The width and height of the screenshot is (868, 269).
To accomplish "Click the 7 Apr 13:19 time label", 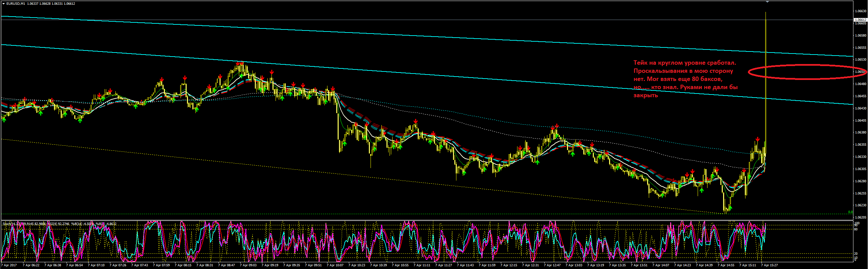I will pyautogui.click(x=596, y=265).
